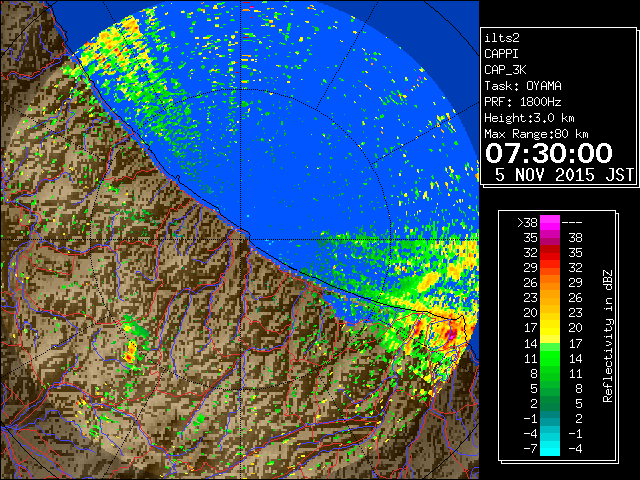Screen dimensions: 640x480
Task: Pick the magenta >38 dBZ legend swatch
Action: click(x=550, y=223)
